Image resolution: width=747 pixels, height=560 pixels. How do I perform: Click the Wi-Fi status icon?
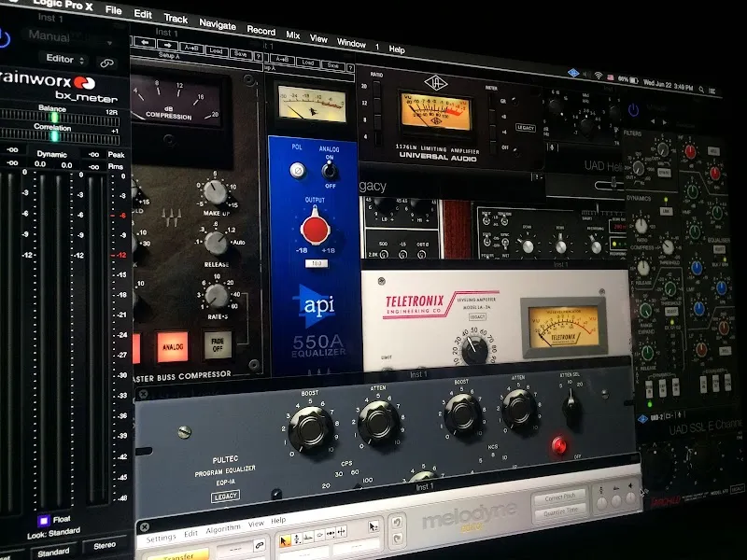(x=599, y=76)
